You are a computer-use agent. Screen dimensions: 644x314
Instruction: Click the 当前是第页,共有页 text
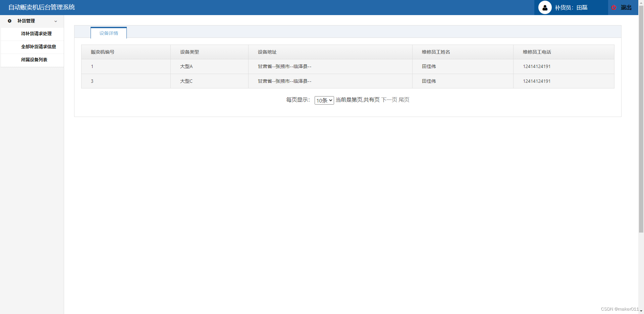click(x=358, y=100)
